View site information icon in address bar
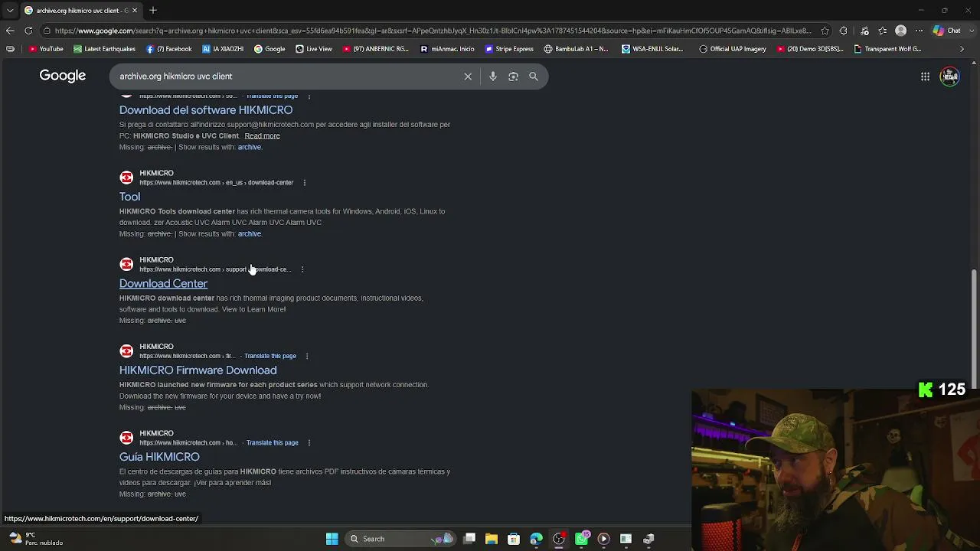980x551 pixels. (x=47, y=31)
